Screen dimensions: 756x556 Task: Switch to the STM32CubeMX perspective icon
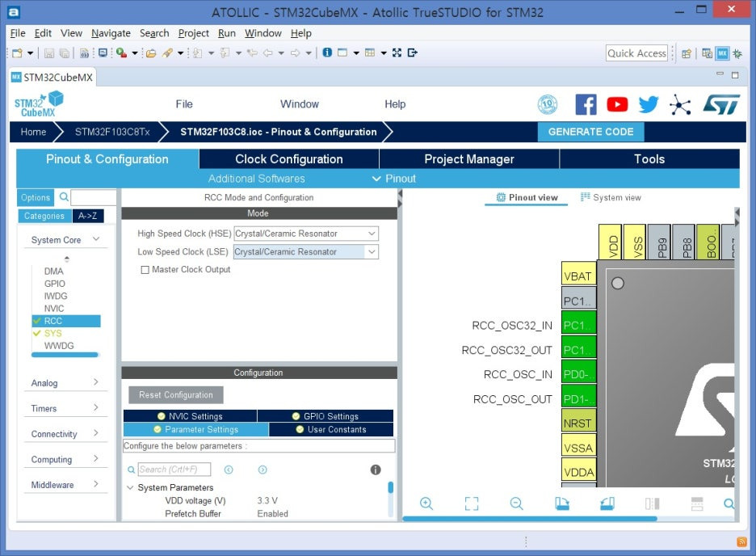(x=722, y=53)
